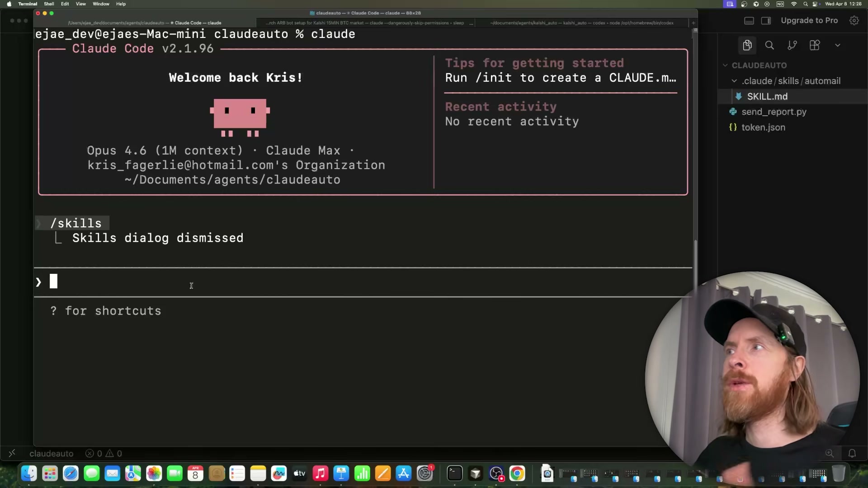868x488 pixels.
Task: Open Messages from the Dock
Action: [x=91, y=474]
